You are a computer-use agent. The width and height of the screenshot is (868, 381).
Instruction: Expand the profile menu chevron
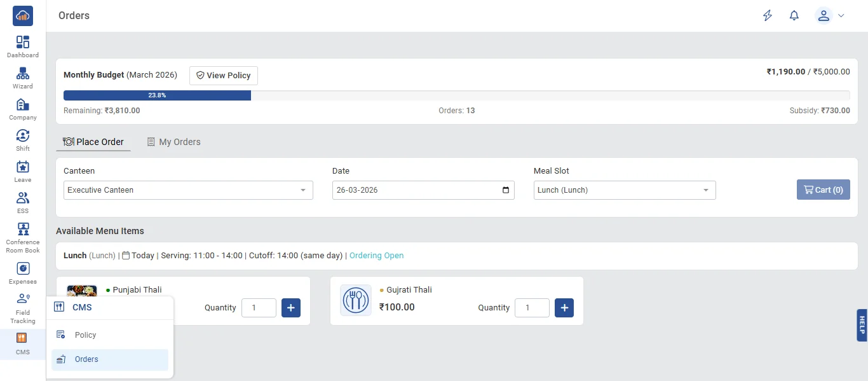[x=841, y=16]
